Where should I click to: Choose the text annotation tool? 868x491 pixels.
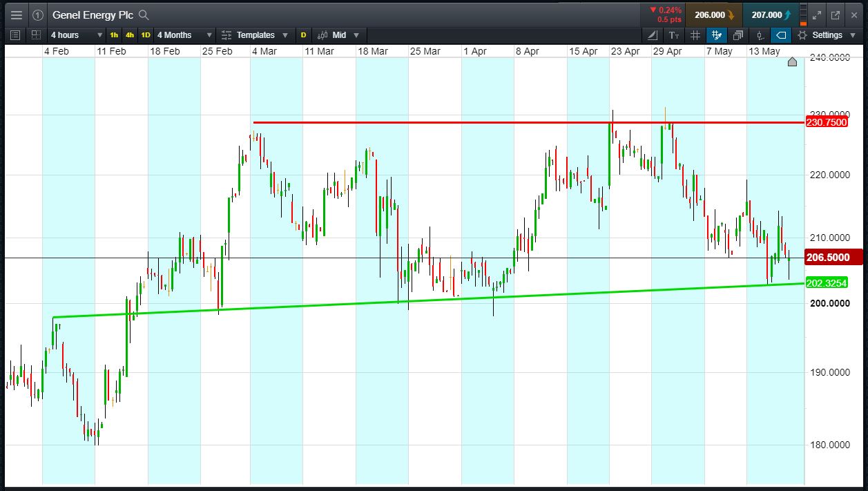(674, 35)
